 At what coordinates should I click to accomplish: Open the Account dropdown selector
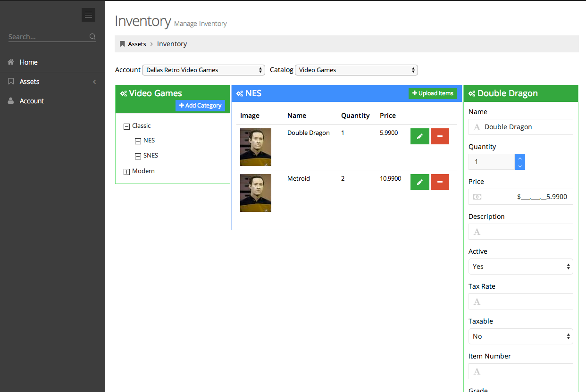coord(203,70)
